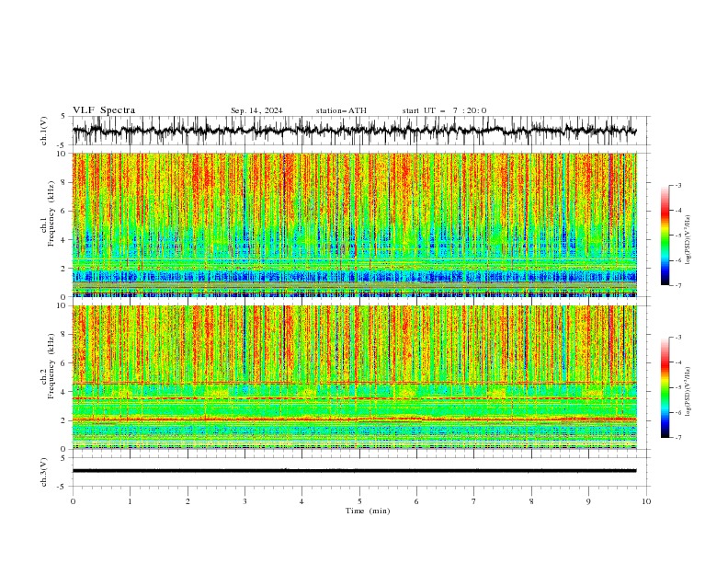Click the ch.2 spectrogram color bar

665,387
